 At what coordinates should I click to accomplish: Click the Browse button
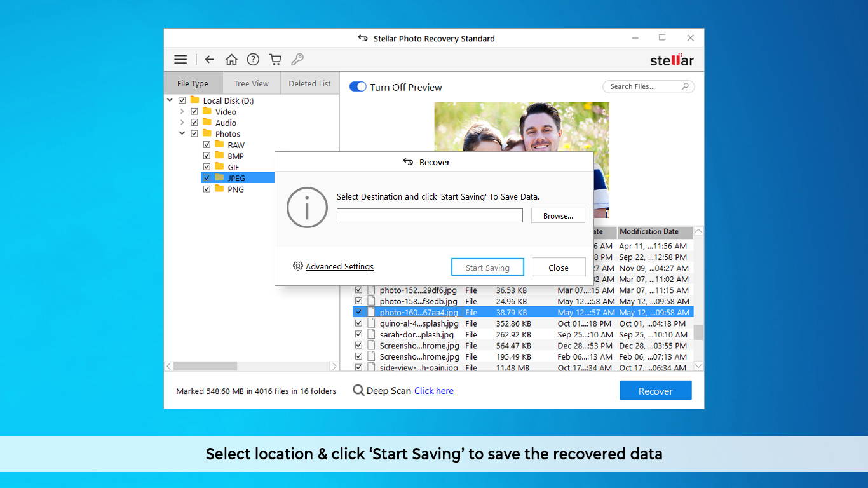(558, 216)
